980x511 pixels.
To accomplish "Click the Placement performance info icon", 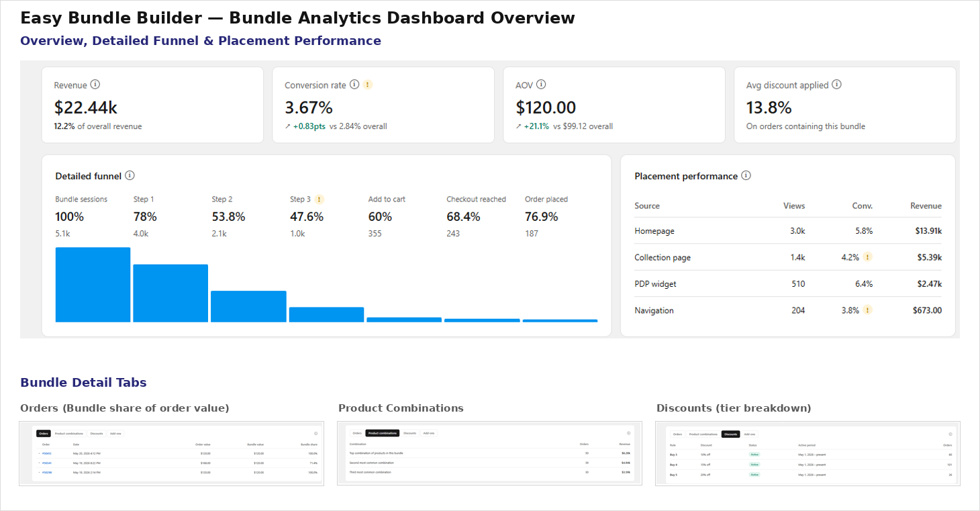I will click(746, 175).
